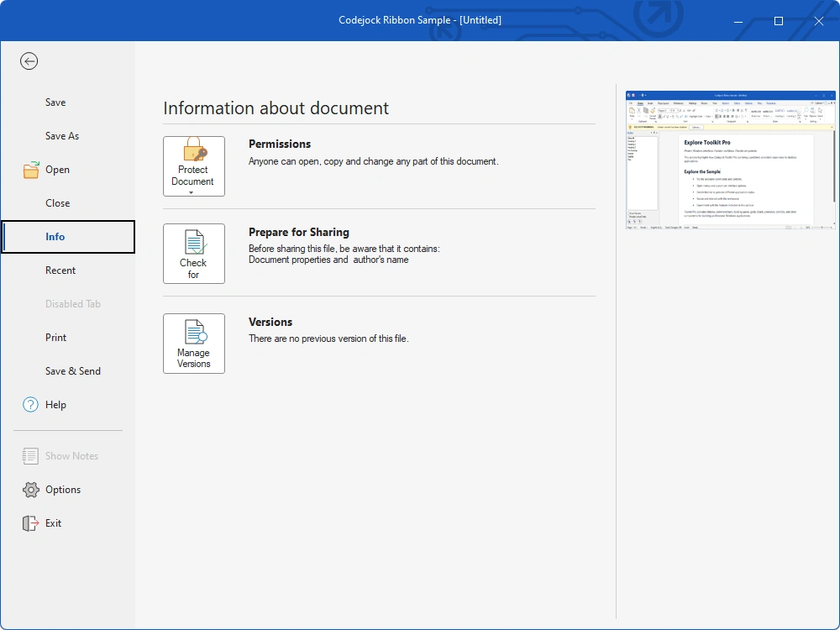Close the Codejock Ribbon Sample window
The width and height of the screenshot is (840, 630).
coord(818,21)
